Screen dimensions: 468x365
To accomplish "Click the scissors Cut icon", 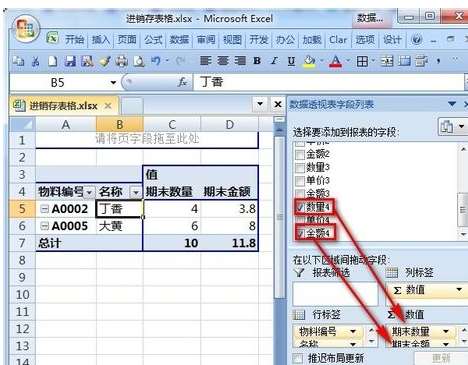I will pyautogui.click(x=36, y=61).
